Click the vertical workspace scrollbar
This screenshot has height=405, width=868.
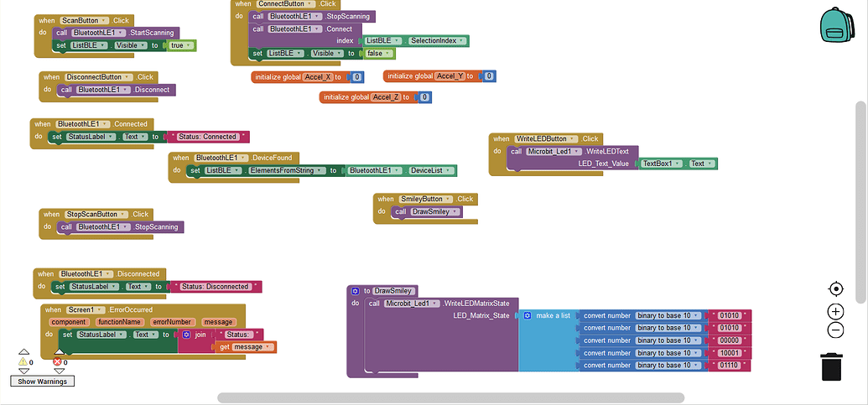coord(860,201)
